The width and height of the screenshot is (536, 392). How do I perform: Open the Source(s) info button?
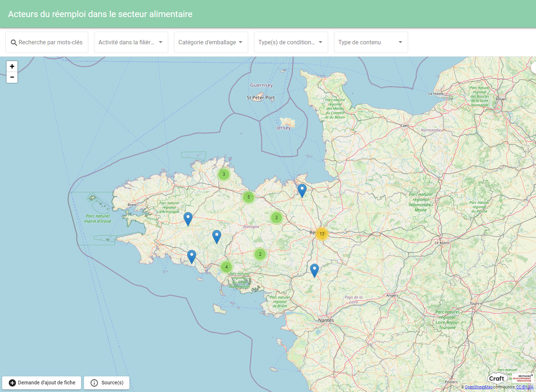coord(107,383)
